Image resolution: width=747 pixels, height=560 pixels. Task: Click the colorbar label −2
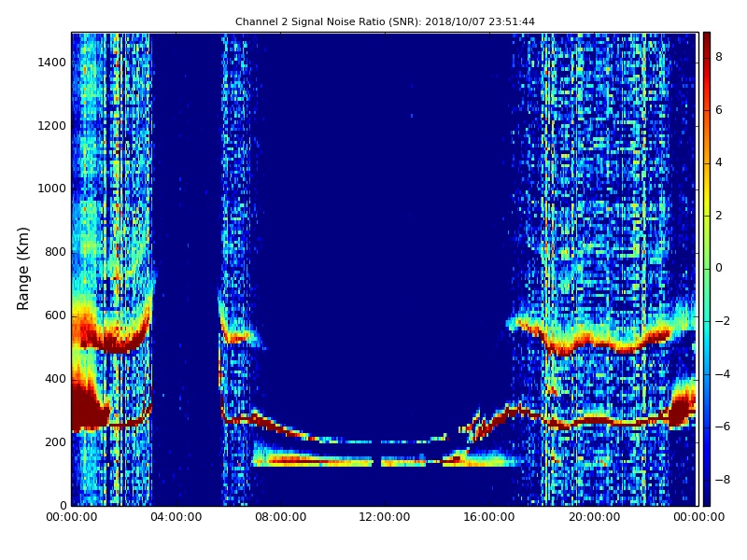(722, 321)
